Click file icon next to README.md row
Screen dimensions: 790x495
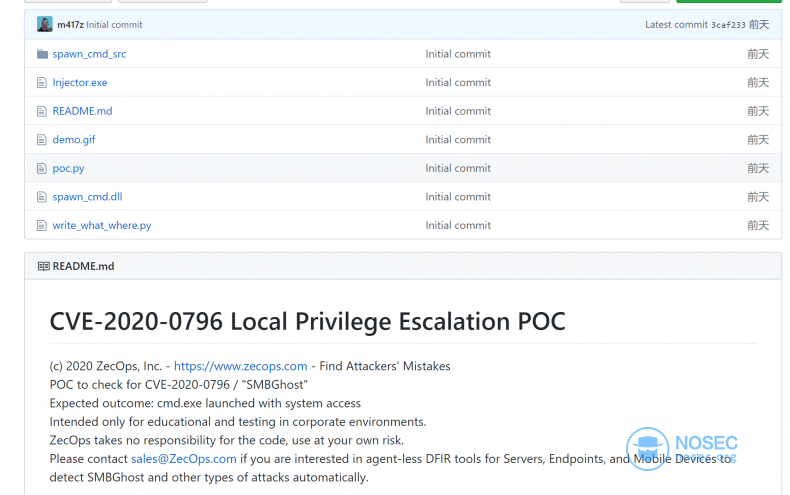pyautogui.click(x=42, y=111)
